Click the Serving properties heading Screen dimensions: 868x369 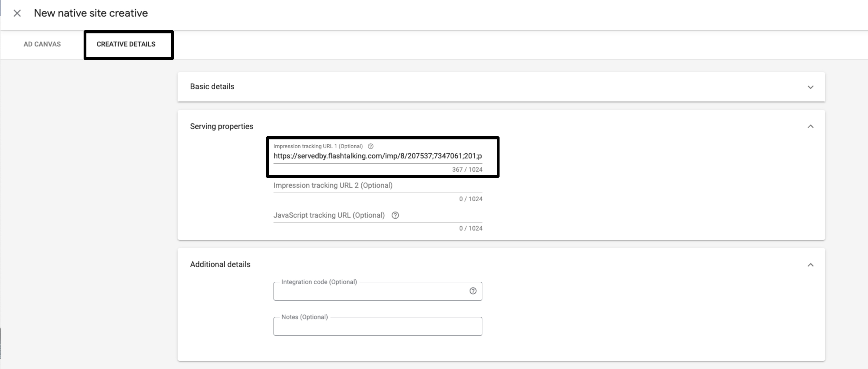[x=221, y=126]
